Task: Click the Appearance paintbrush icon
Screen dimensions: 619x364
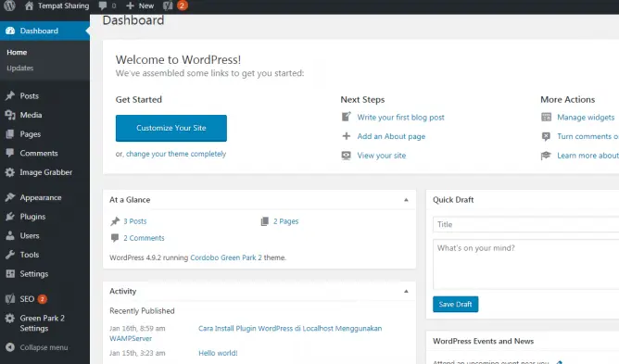Action: click(10, 197)
